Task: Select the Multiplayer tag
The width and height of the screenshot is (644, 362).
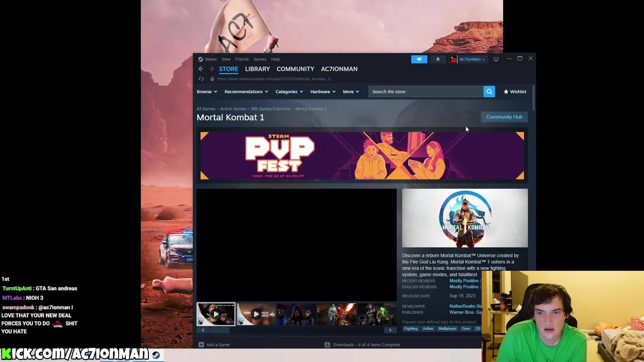Action: tap(447, 329)
